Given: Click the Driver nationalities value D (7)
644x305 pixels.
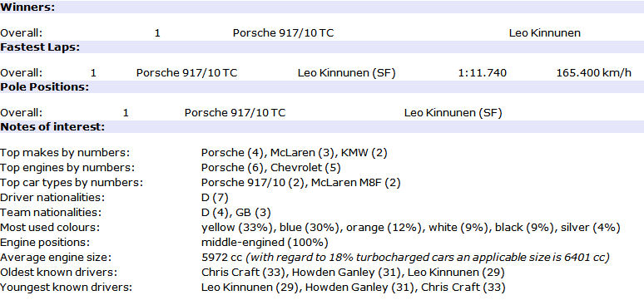Looking at the screenshot, I should point(215,198).
